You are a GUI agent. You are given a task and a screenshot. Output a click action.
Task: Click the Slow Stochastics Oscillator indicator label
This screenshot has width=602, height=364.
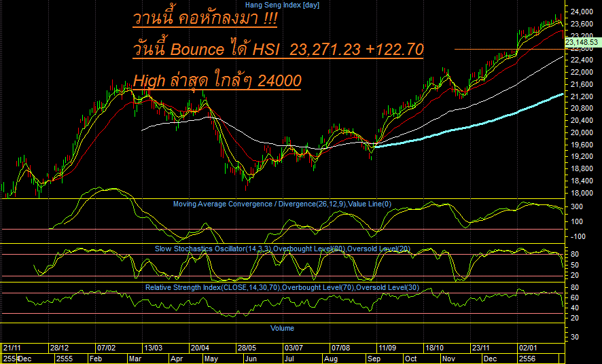tap(283, 249)
